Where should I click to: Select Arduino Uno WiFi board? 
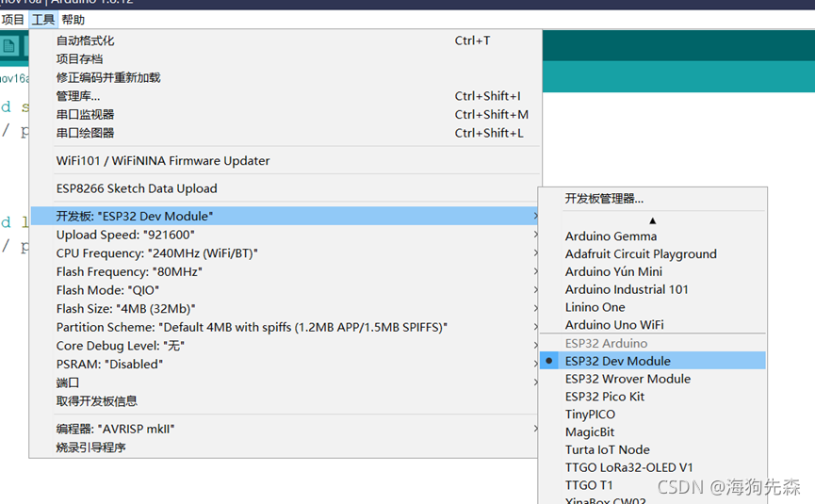click(652, 325)
